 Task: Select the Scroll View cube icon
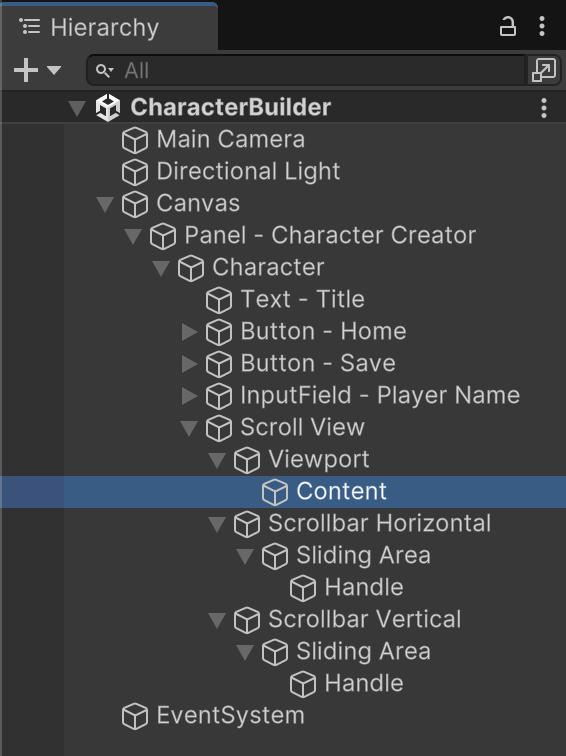pos(219,428)
